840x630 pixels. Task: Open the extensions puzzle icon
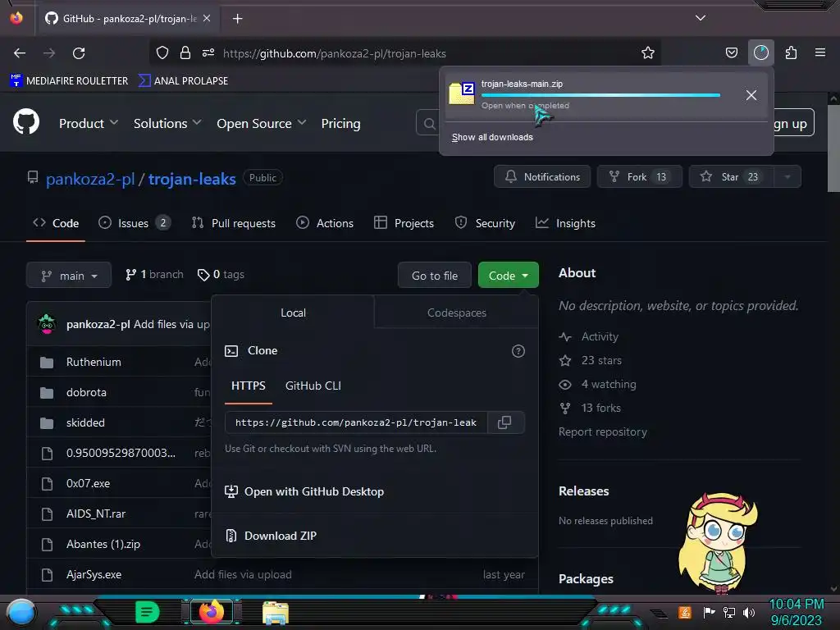(791, 53)
